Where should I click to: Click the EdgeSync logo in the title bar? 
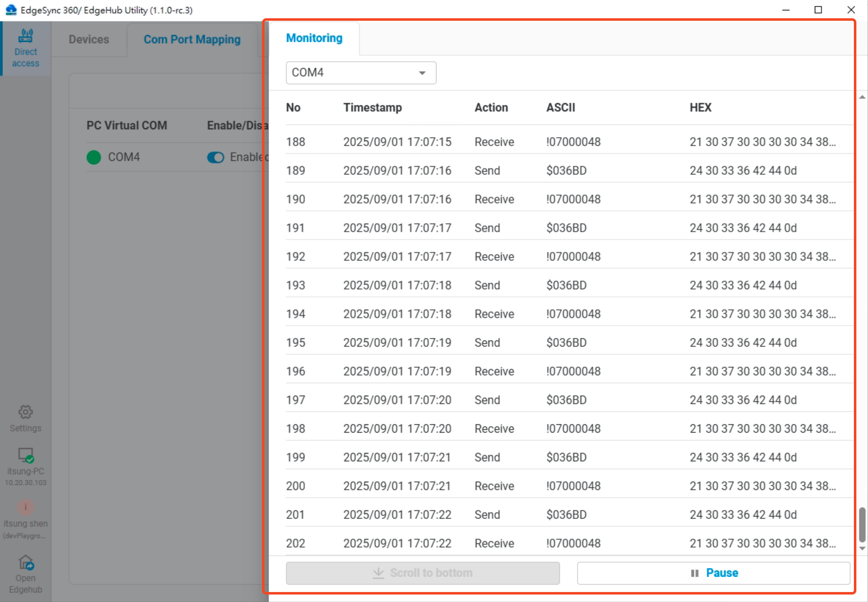10,10
